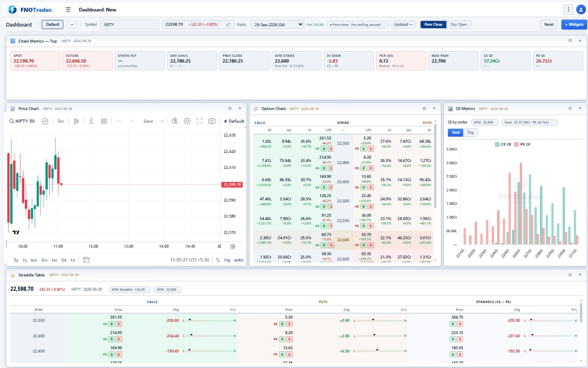Click the mini chart icon beside the 22598.70 quote
Screen dimensions: 588x368
click(228, 25)
